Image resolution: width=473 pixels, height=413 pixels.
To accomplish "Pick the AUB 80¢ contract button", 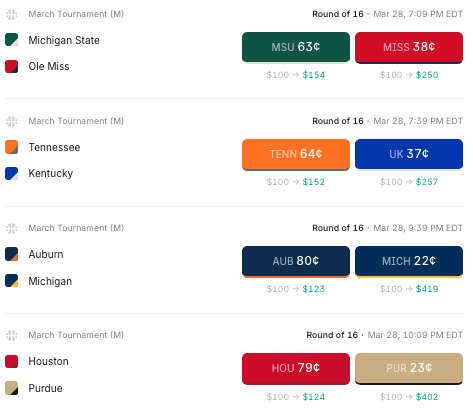I will pos(296,262).
